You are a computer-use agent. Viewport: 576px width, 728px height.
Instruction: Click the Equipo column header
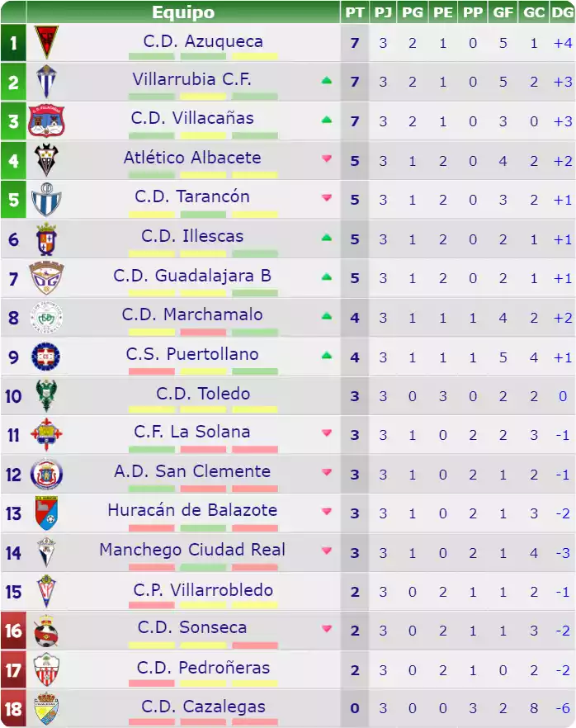183,12
